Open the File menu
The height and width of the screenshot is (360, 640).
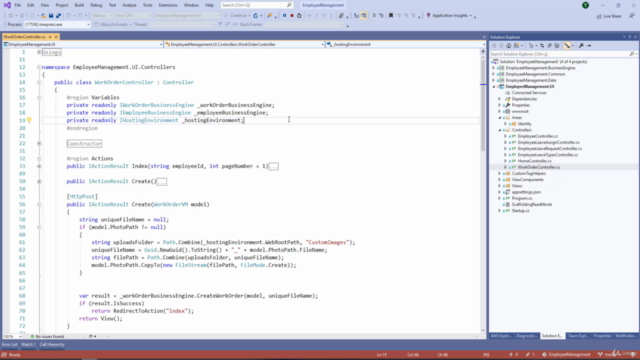coord(18,5)
